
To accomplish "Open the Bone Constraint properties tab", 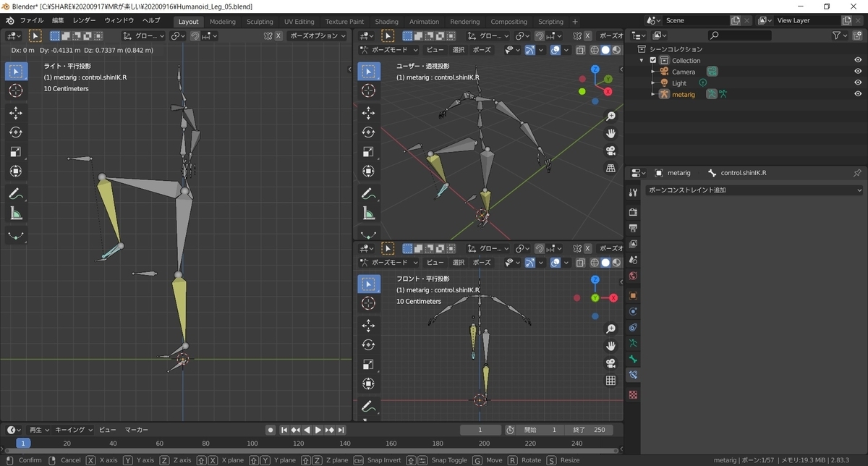I will (634, 375).
